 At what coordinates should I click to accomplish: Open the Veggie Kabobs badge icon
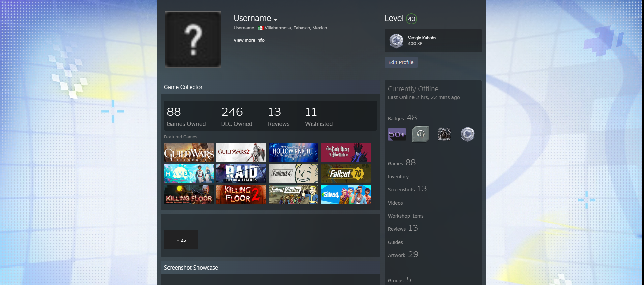coord(396,41)
